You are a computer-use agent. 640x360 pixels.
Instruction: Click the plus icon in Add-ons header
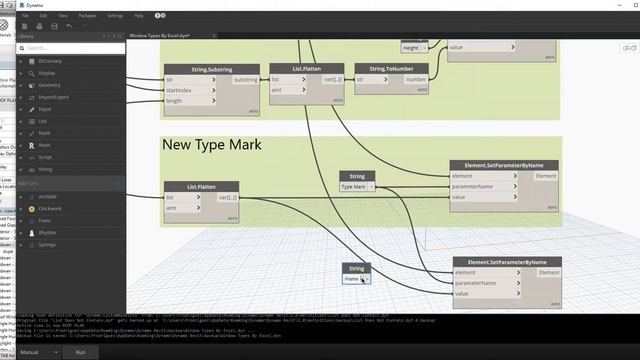(x=117, y=184)
